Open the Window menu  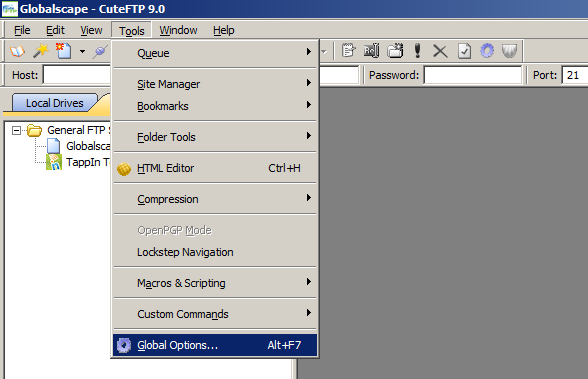[178, 30]
